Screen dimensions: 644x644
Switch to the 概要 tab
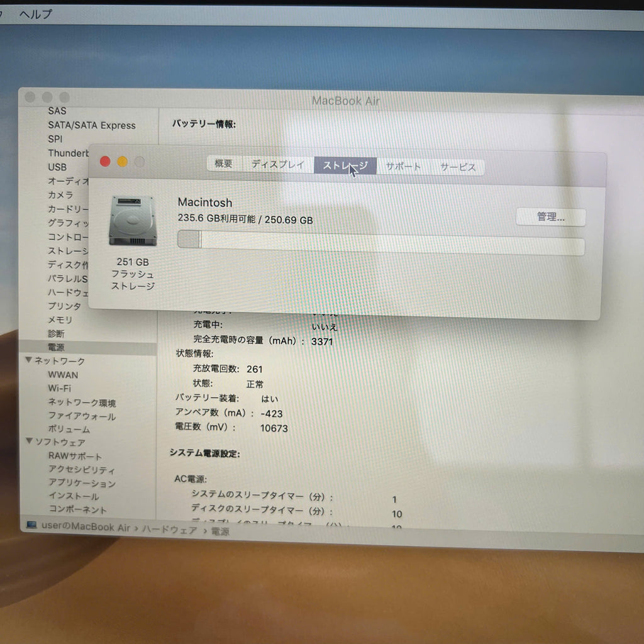(x=224, y=164)
